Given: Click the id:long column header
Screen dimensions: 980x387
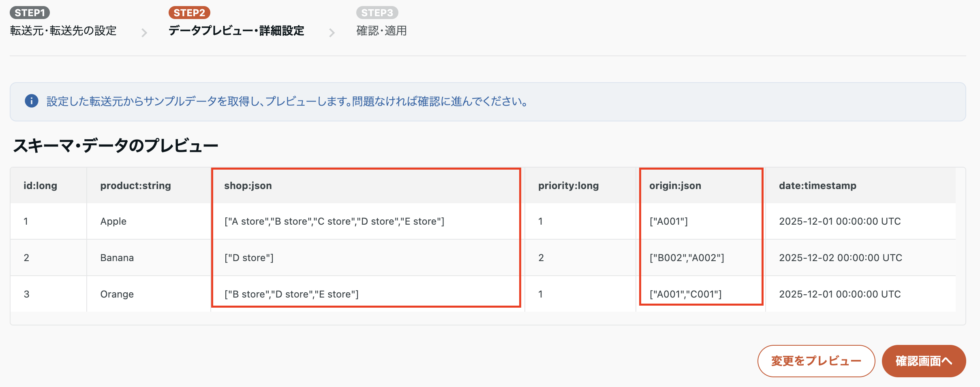Looking at the screenshot, I should pos(40,186).
